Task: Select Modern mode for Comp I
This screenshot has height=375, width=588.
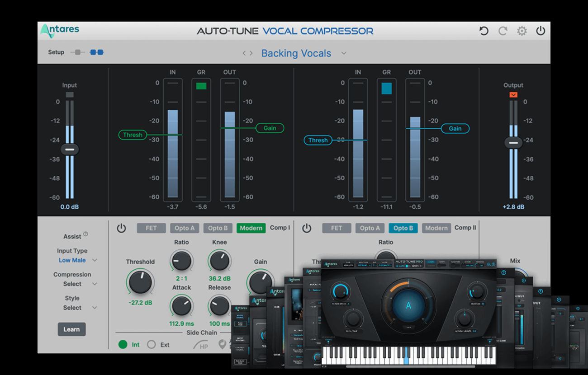Action: [251, 228]
